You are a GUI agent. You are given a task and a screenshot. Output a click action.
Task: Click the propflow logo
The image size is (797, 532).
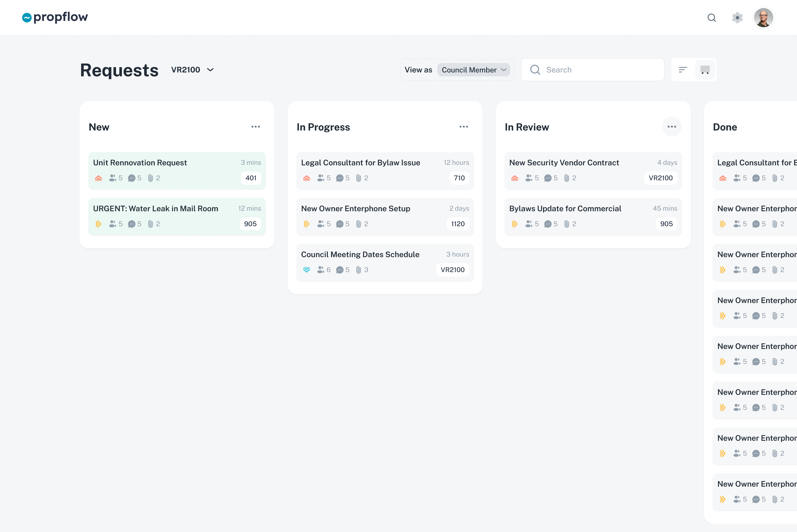tap(55, 17)
